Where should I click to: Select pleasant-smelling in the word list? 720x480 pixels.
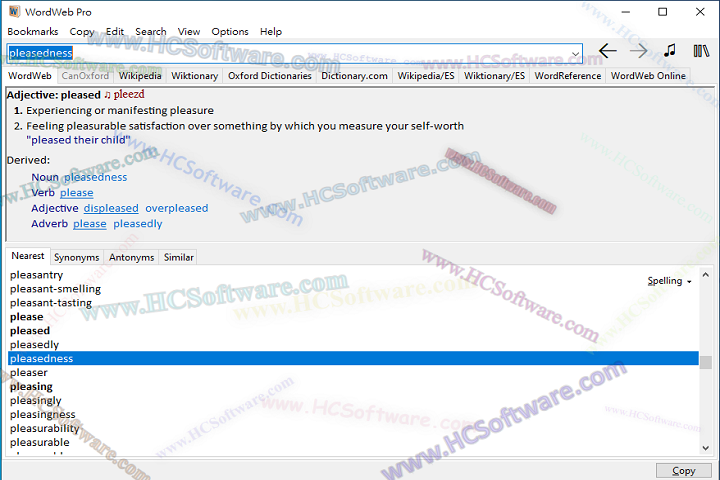(x=55, y=289)
